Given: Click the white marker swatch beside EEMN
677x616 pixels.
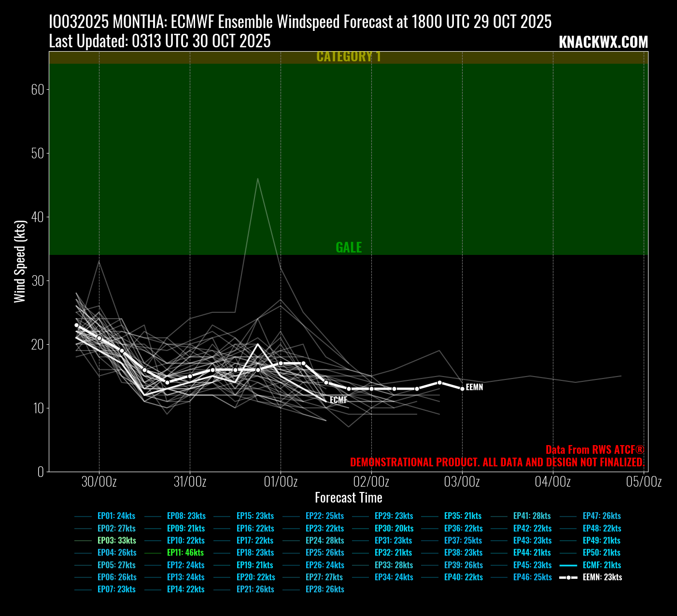Looking at the screenshot, I should (x=569, y=577).
